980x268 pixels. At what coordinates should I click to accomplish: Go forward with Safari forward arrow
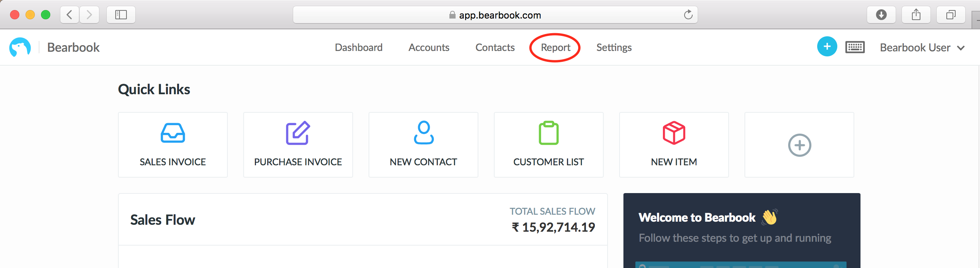click(x=89, y=15)
